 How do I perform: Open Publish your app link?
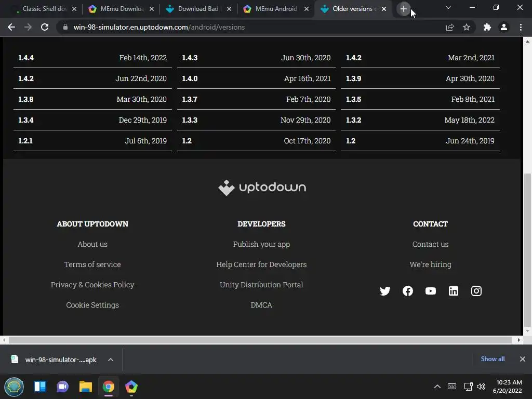coord(261,244)
